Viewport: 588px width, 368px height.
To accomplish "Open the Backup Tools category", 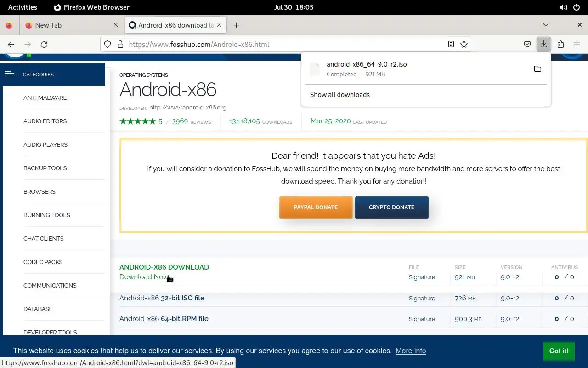I will [x=45, y=168].
